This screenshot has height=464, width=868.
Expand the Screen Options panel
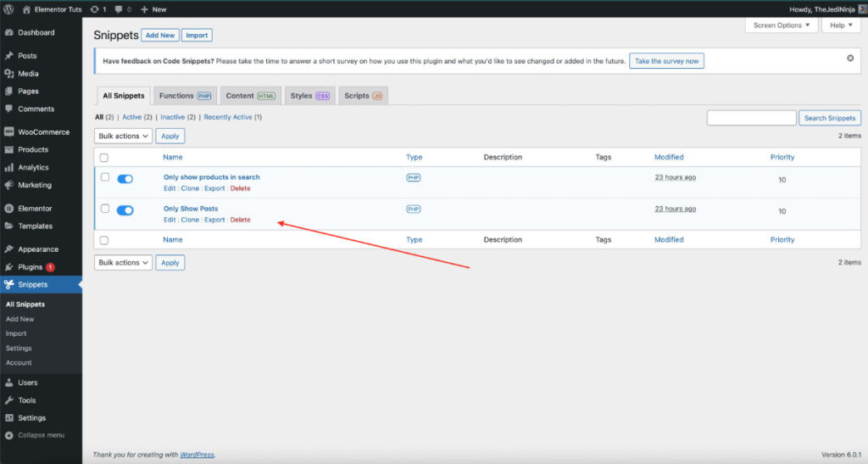pyautogui.click(x=781, y=25)
